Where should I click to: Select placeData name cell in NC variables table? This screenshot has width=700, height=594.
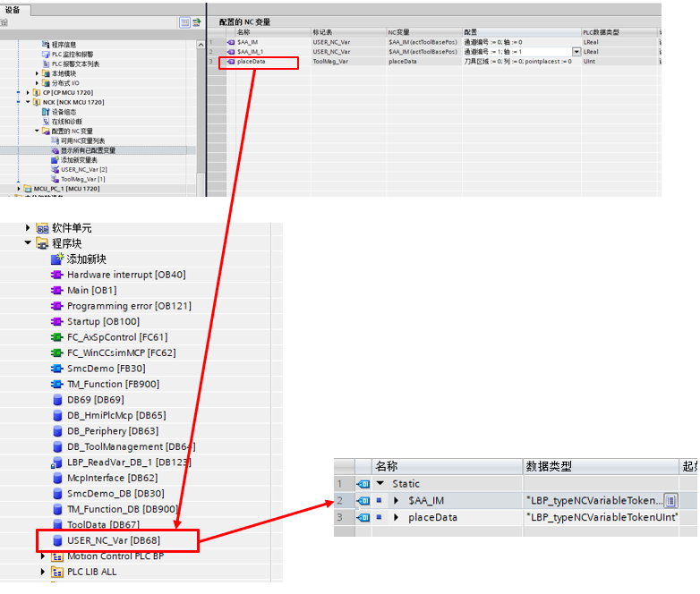point(273,62)
